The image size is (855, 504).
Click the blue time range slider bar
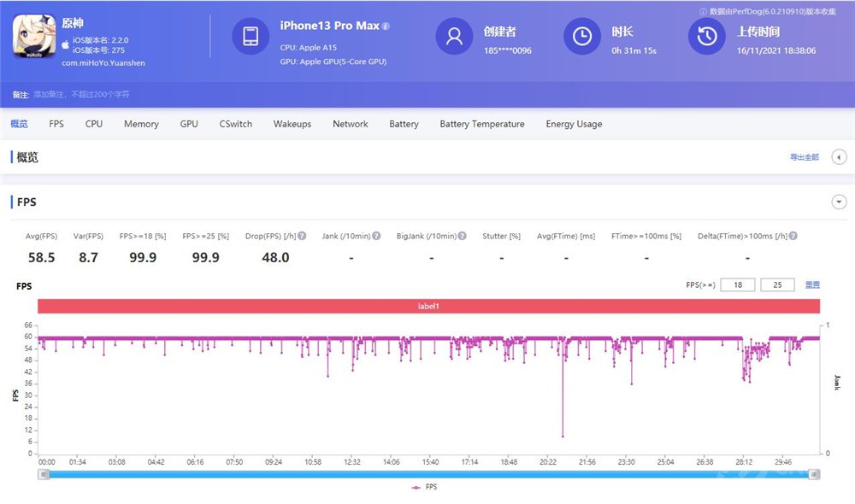tap(428, 475)
